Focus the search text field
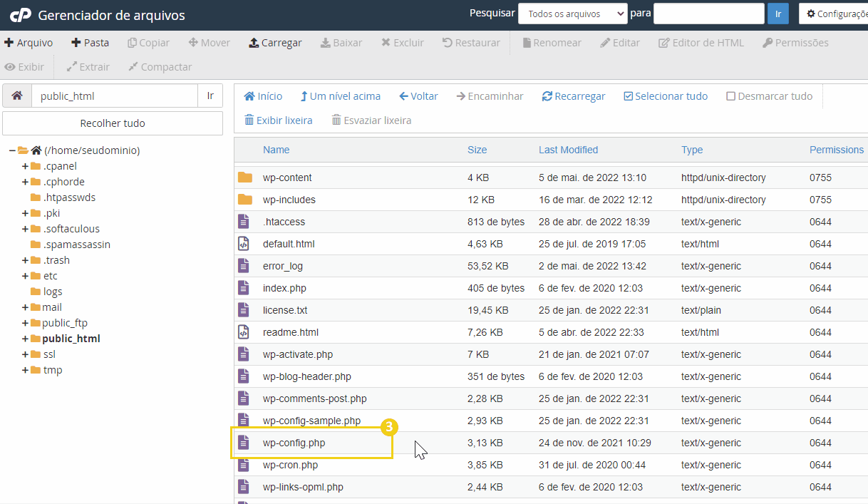 click(x=709, y=14)
